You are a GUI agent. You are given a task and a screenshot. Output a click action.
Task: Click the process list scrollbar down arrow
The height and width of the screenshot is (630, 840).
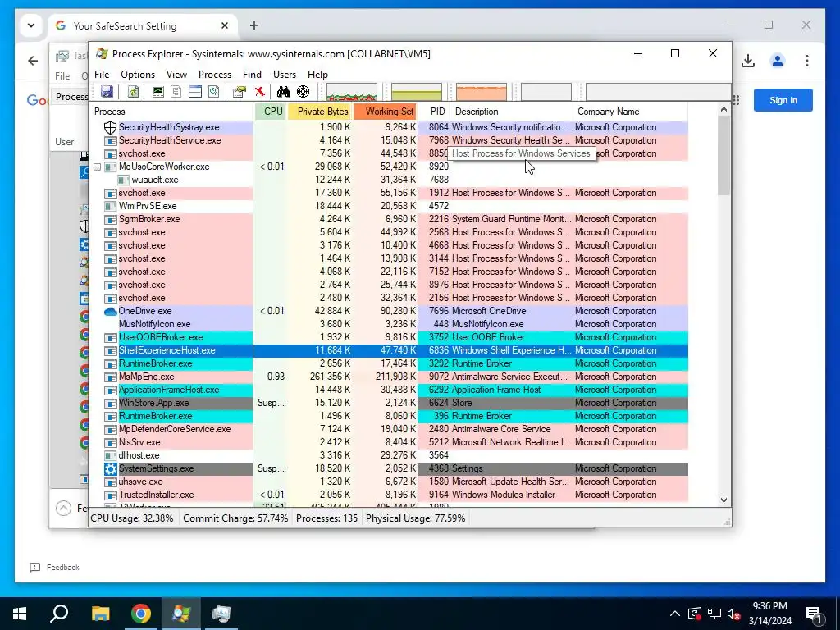pos(724,500)
